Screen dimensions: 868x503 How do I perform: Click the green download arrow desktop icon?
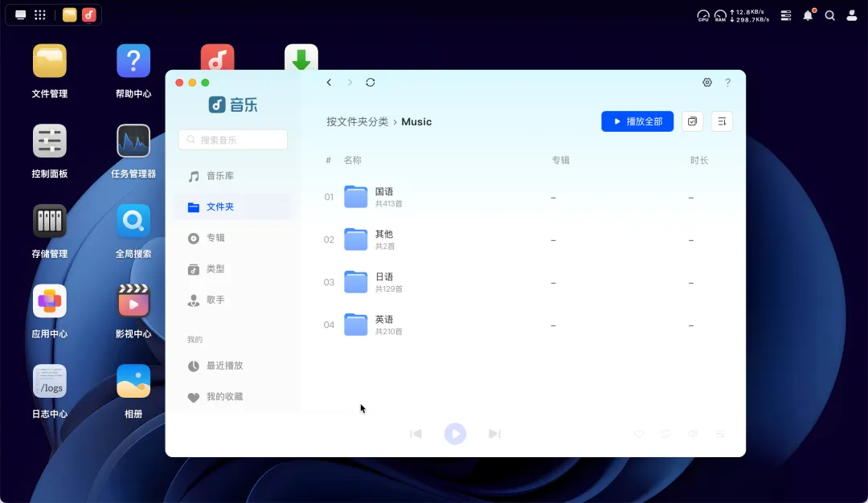[301, 57]
